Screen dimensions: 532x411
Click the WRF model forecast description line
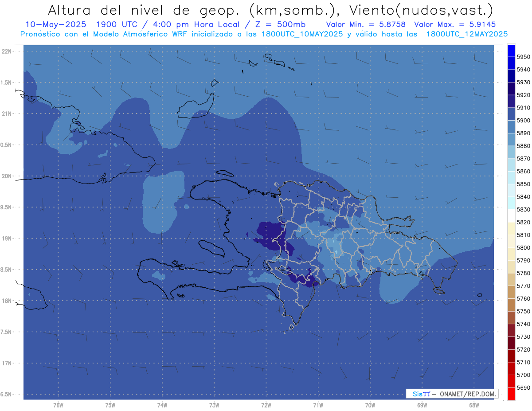264,34
